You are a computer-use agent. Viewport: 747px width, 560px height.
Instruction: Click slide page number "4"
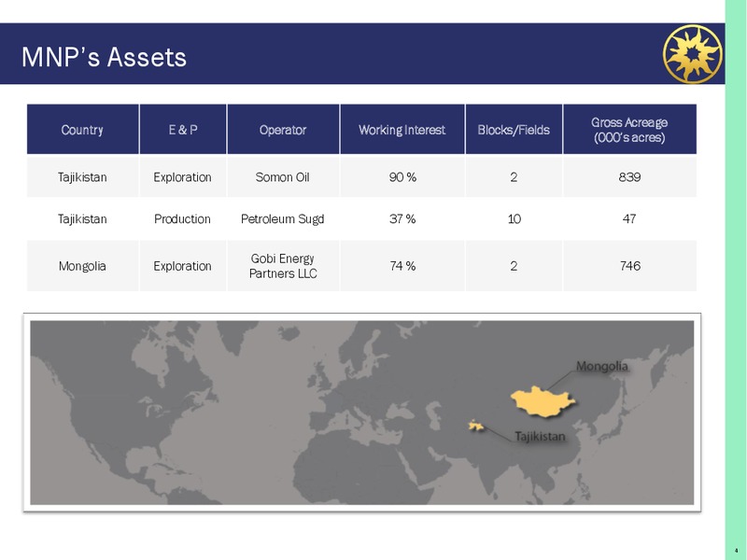tap(736, 551)
